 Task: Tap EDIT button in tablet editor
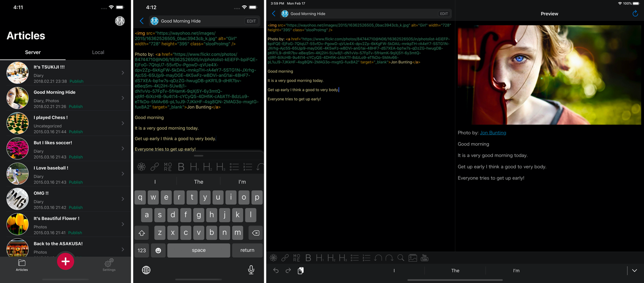444,14
